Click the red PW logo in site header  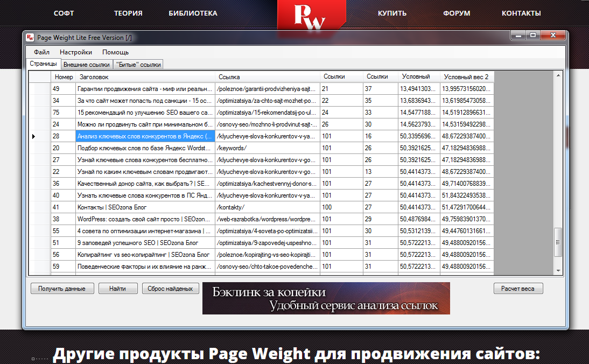311,15
